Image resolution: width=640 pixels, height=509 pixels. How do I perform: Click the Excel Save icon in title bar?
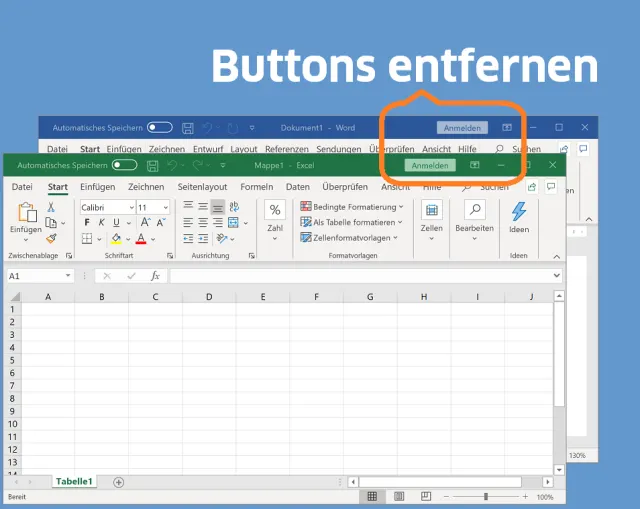tap(153, 165)
